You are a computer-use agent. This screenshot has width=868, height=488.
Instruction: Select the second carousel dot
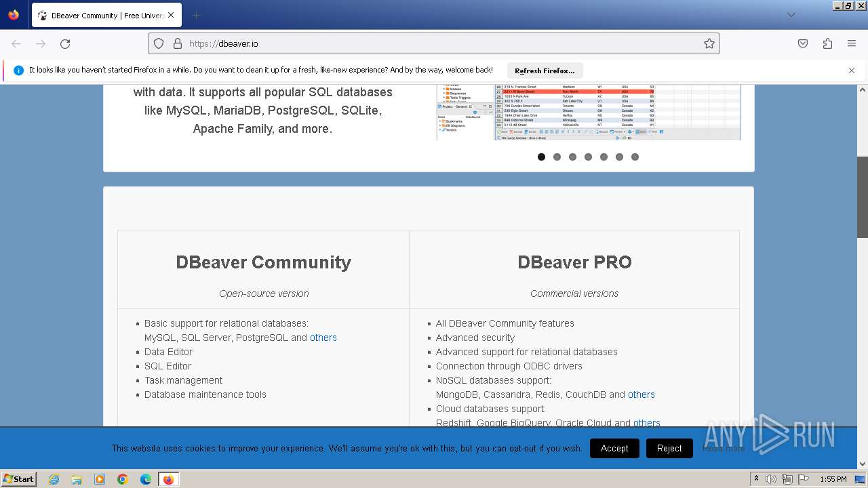pos(557,157)
